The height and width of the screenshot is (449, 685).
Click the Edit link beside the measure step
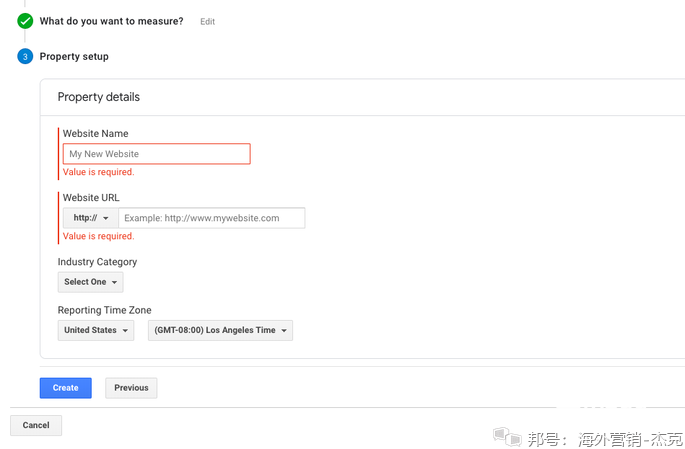pyautogui.click(x=207, y=21)
